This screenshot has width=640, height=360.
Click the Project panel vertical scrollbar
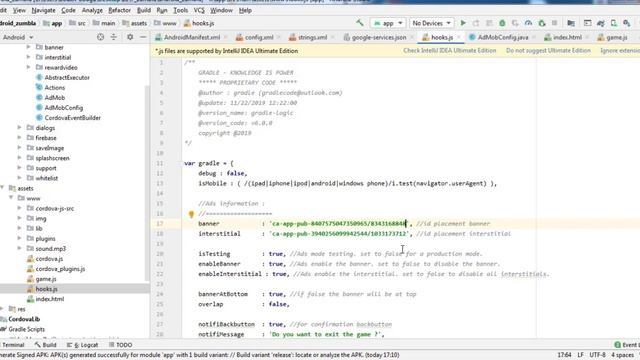[x=147, y=183]
